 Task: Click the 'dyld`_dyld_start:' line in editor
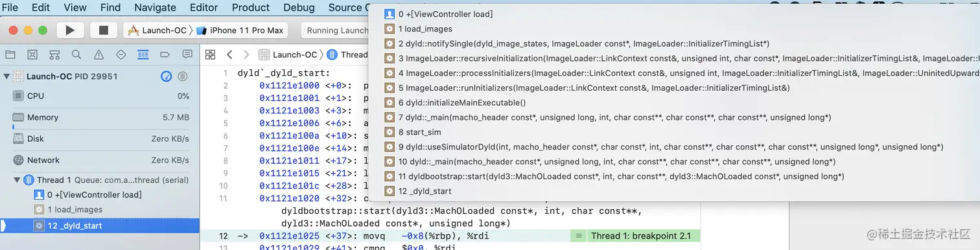pyautogui.click(x=284, y=73)
